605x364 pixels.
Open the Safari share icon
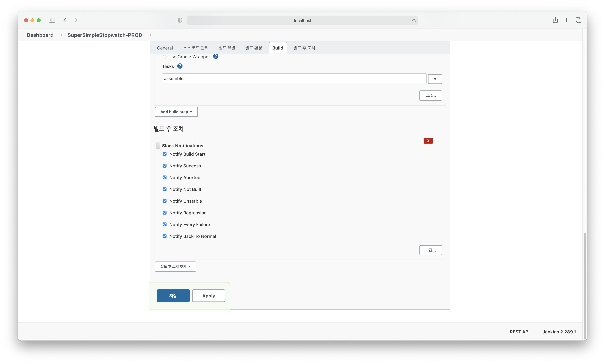tap(555, 20)
